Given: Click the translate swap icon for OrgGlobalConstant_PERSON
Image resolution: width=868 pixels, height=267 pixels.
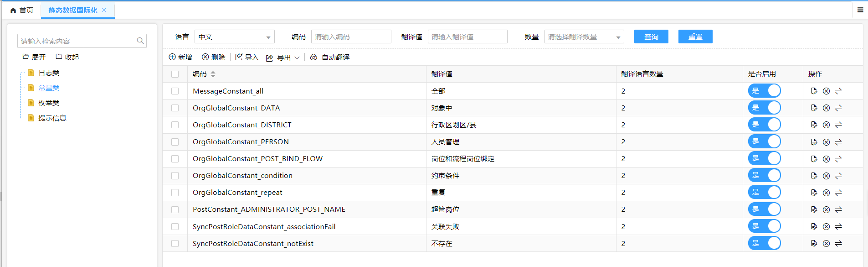Looking at the screenshot, I should click(838, 142).
